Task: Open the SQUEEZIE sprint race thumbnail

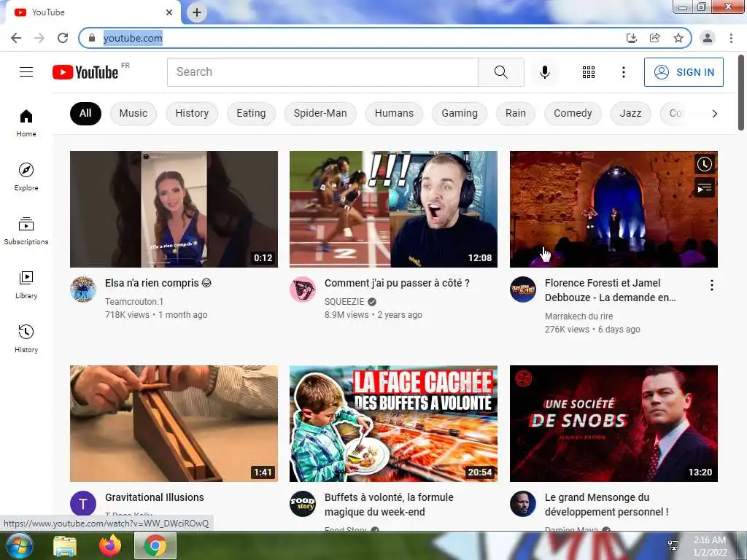Action: click(x=393, y=209)
